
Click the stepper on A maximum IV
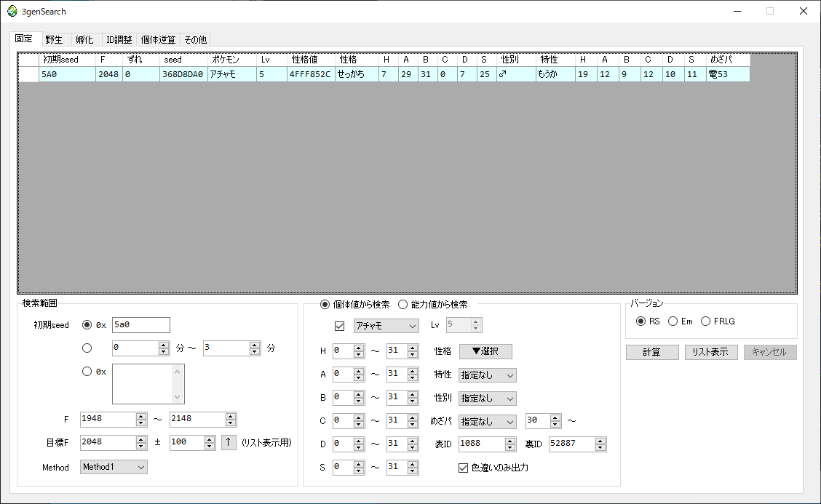click(x=413, y=375)
